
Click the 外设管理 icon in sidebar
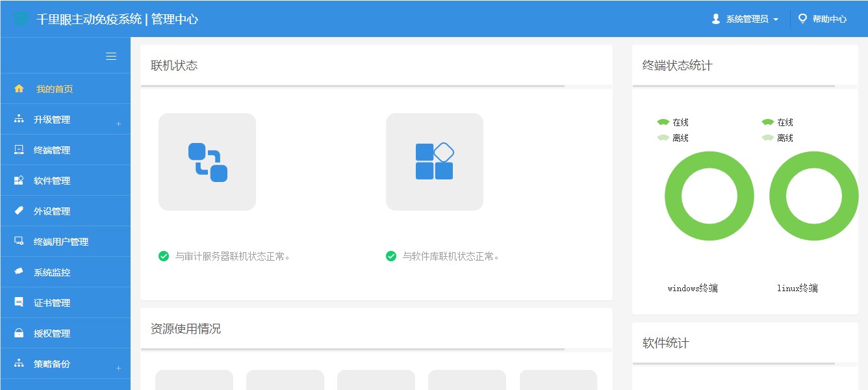(19, 211)
